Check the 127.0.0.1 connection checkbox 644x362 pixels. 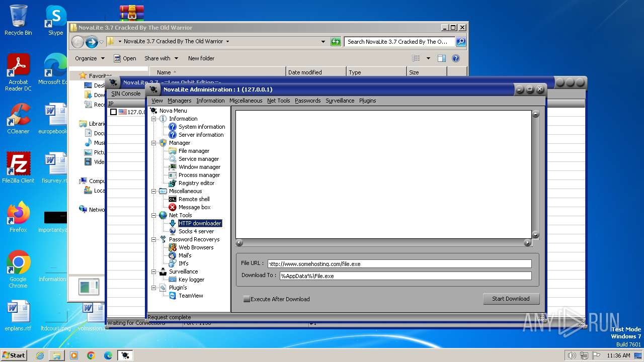point(114,112)
